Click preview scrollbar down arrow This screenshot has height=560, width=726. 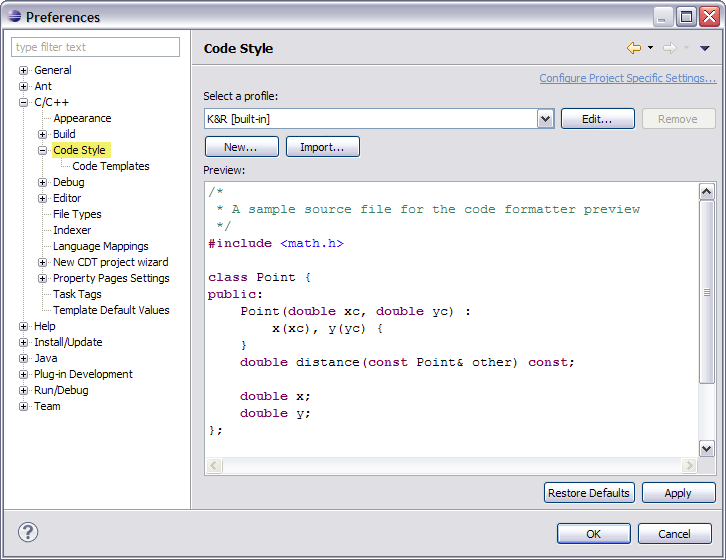tap(707, 448)
